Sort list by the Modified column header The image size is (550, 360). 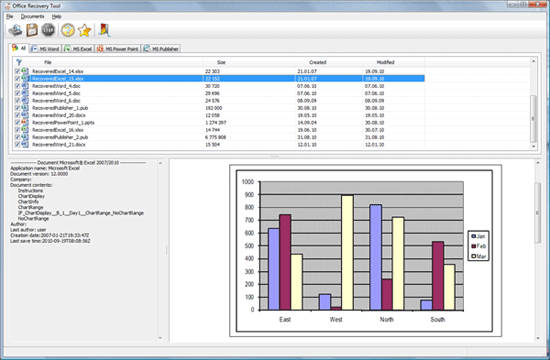point(385,62)
